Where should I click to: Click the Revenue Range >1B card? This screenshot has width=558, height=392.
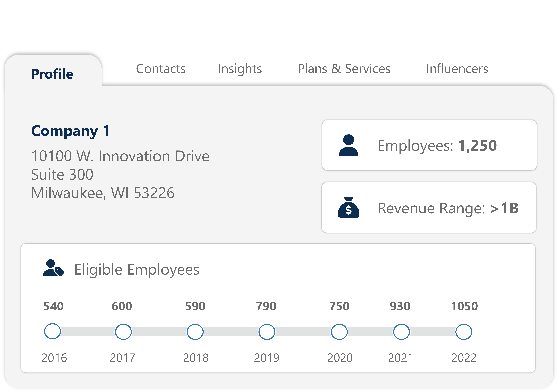coord(429,208)
